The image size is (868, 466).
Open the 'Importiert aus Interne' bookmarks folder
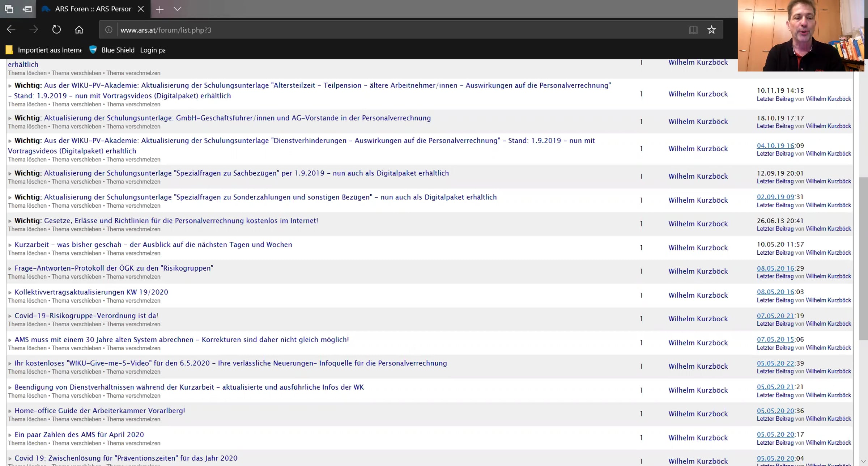tap(43, 50)
